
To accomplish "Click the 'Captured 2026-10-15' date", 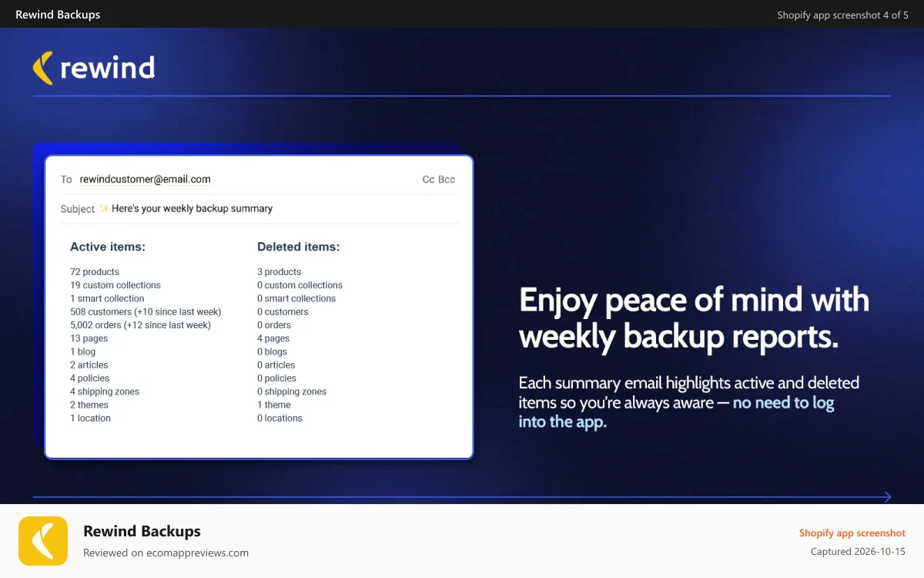I will click(858, 552).
